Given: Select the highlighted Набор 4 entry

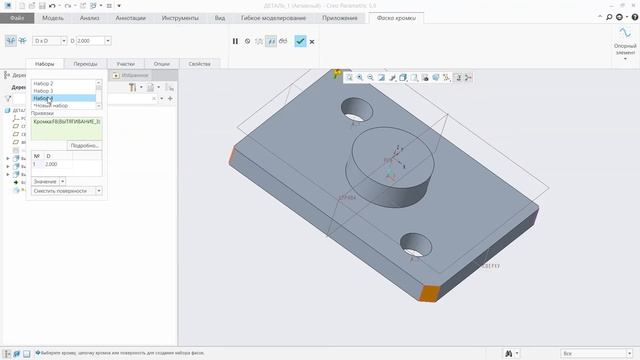Looking at the screenshot, I should (x=64, y=98).
